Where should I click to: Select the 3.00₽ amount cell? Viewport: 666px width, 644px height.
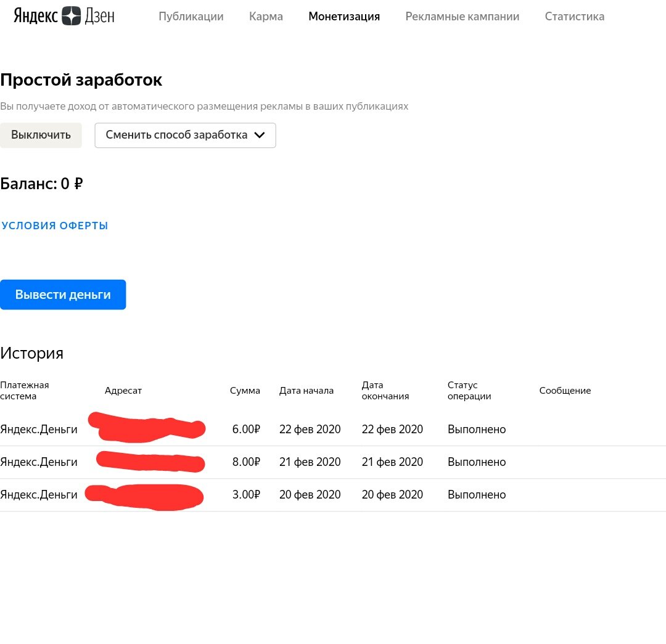246,495
